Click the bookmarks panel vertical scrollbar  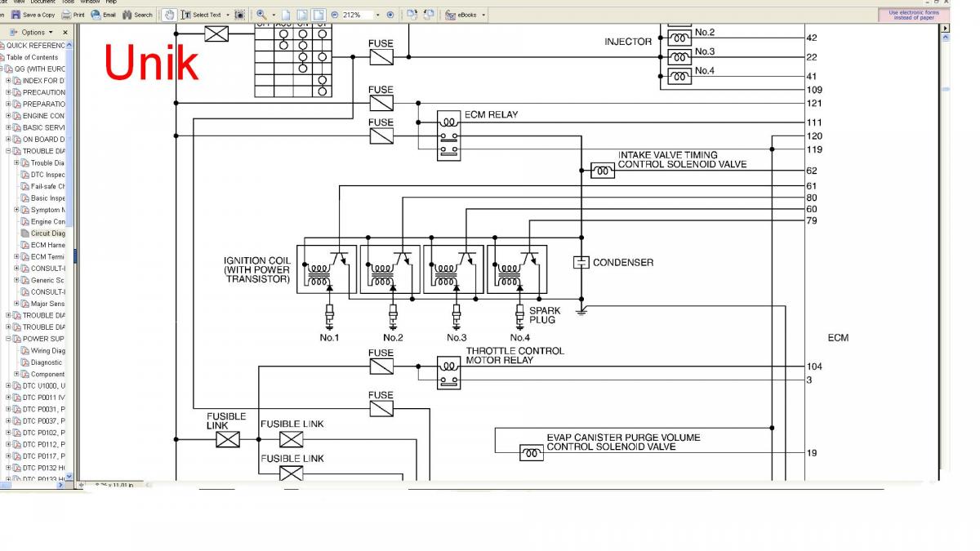69,245
